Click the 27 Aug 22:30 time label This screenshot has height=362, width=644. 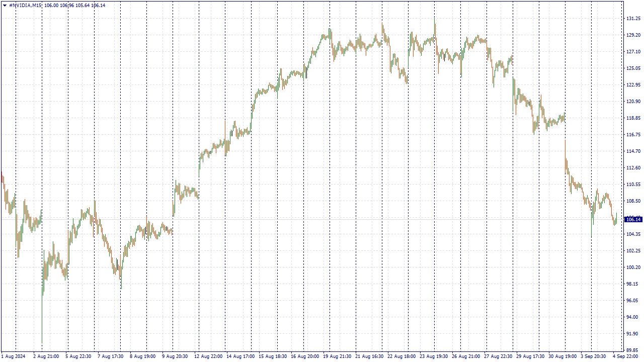coord(499,356)
